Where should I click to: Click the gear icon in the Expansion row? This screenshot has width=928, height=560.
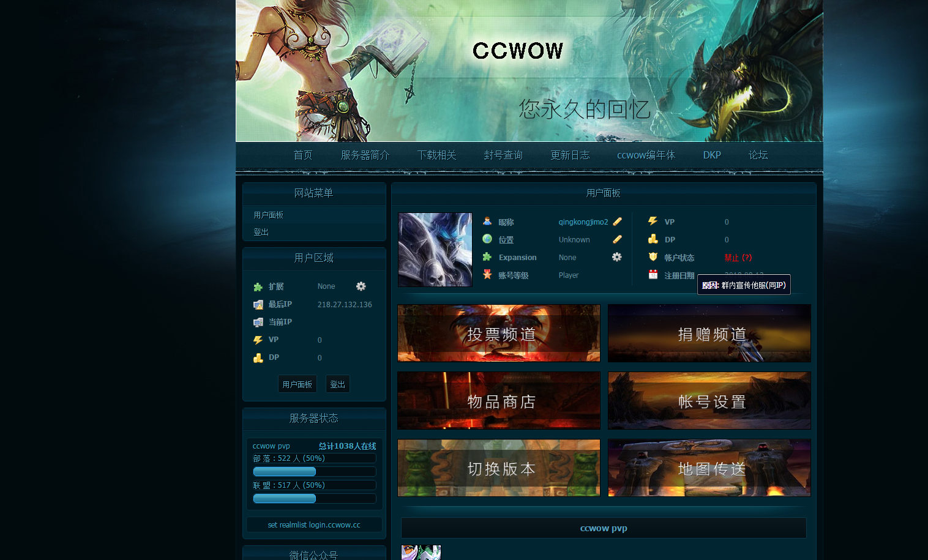(x=616, y=257)
